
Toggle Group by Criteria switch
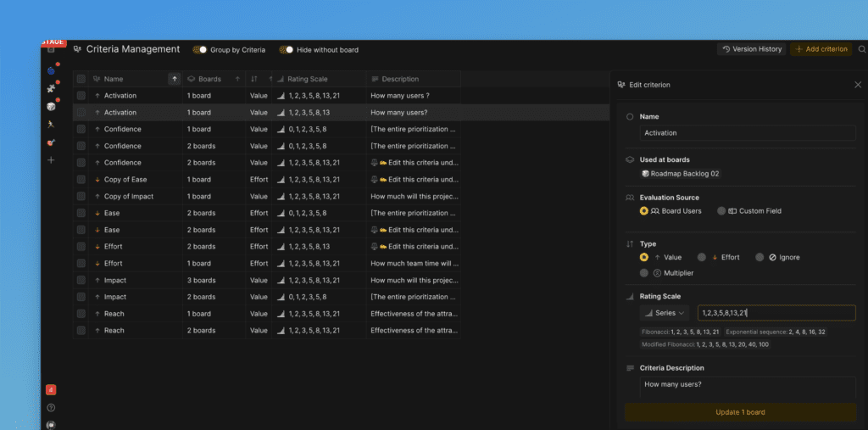[x=201, y=50]
